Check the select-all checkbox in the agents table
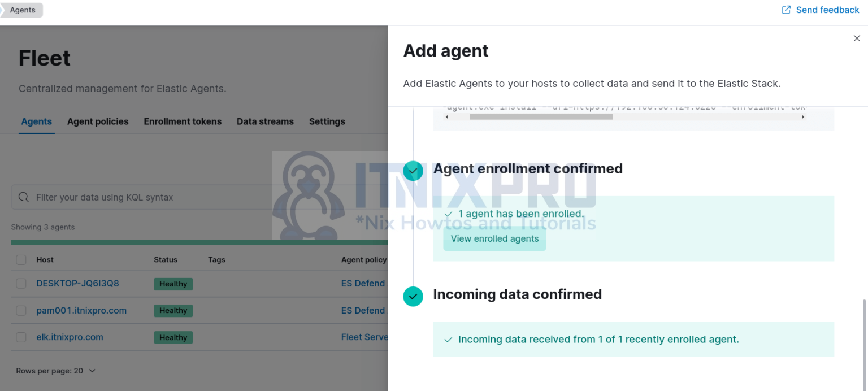This screenshot has width=868, height=391. pyautogui.click(x=21, y=259)
